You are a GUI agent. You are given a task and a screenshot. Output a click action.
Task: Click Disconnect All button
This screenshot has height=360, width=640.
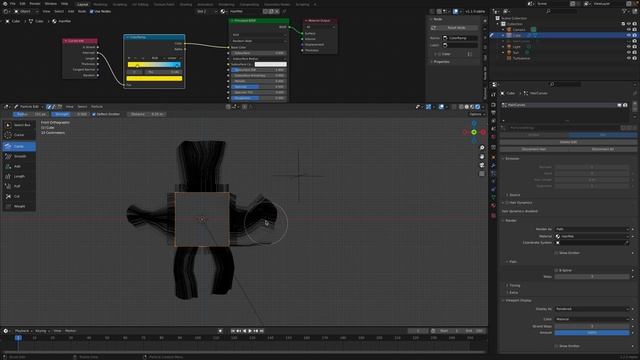pos(602,149)
